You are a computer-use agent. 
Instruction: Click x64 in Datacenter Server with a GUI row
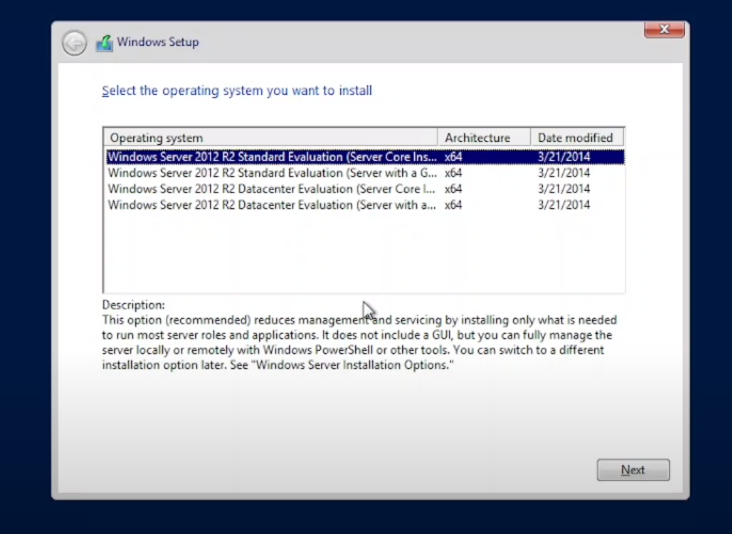tap(453, 204)
